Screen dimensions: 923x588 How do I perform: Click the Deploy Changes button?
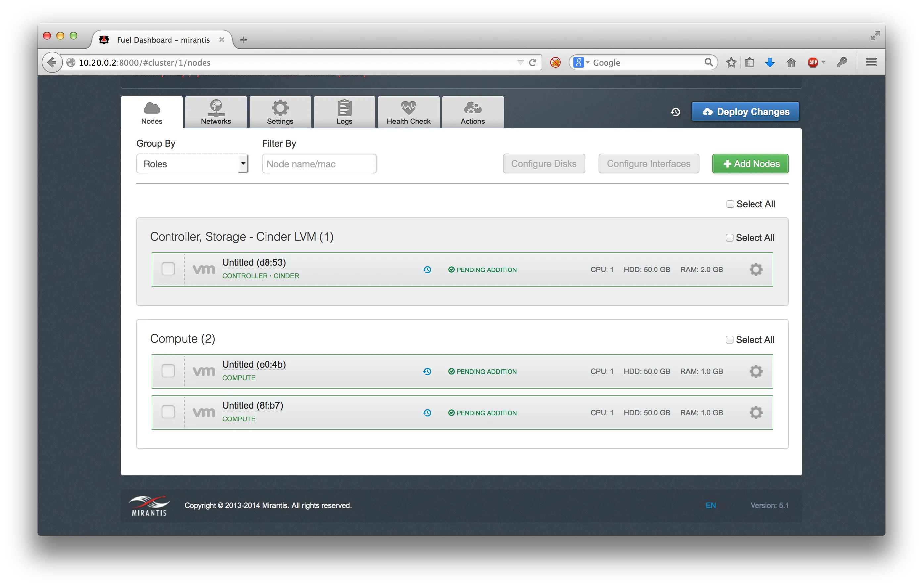point(745,112)
